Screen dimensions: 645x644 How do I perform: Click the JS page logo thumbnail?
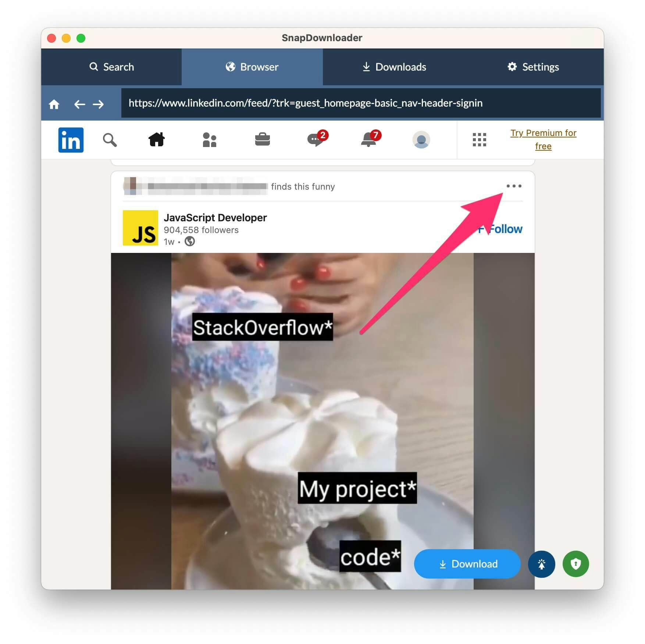140,228
